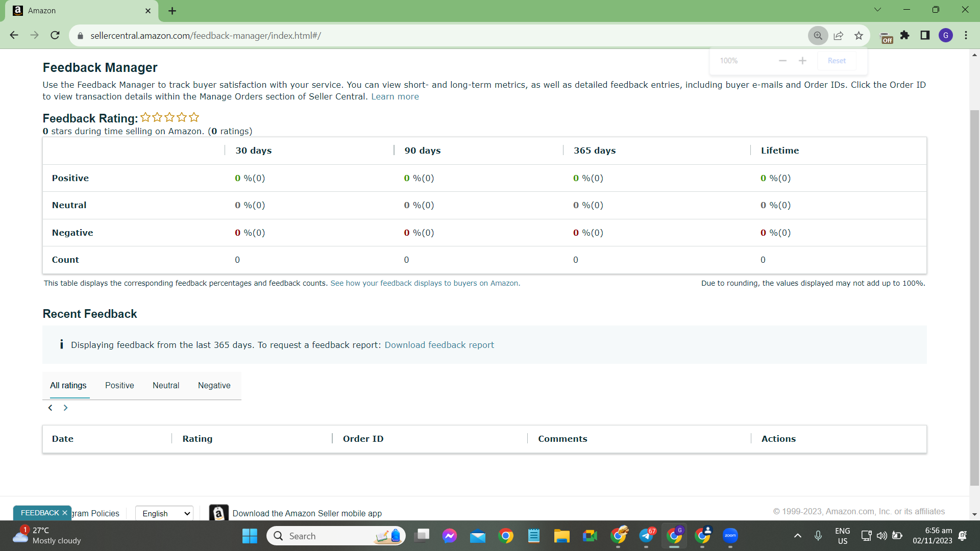Go to next feedback page arrow

(65, 408)
